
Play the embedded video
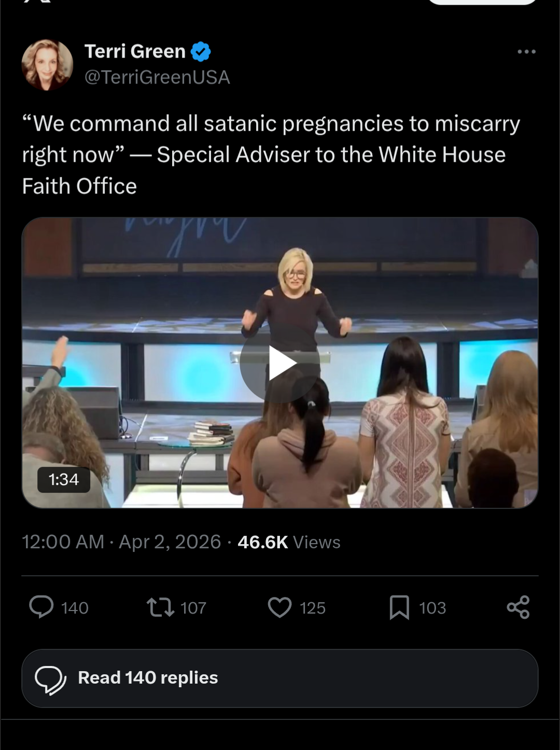[x=280, y=363]
